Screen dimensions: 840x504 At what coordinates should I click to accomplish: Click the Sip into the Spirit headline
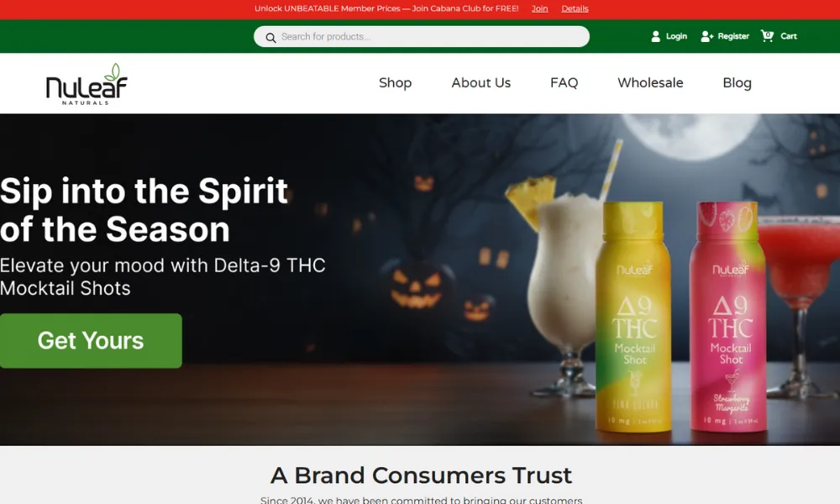(144, 210)
